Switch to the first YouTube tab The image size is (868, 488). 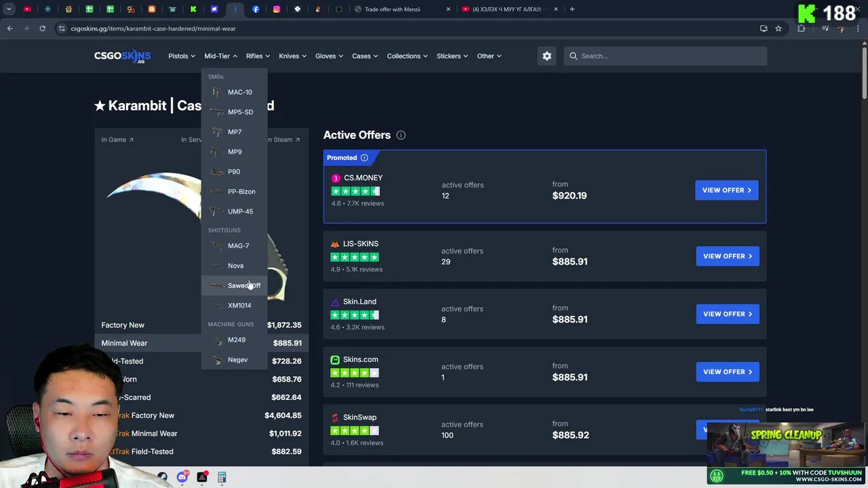(x=27, y=9)
